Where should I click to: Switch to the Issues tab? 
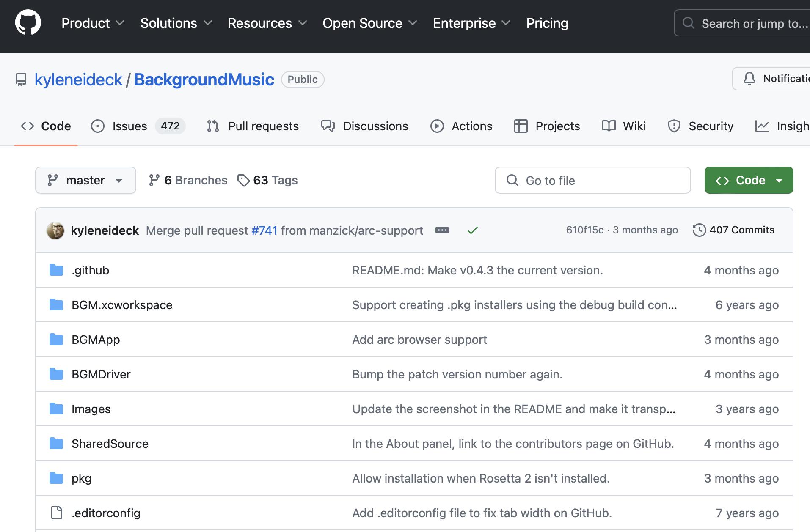[138, 126]
